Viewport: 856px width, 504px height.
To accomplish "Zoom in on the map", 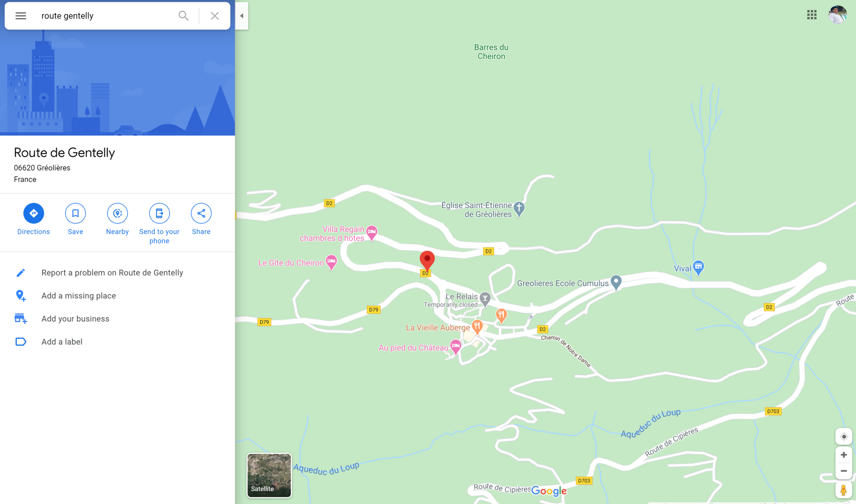I will tap(844, 455).
